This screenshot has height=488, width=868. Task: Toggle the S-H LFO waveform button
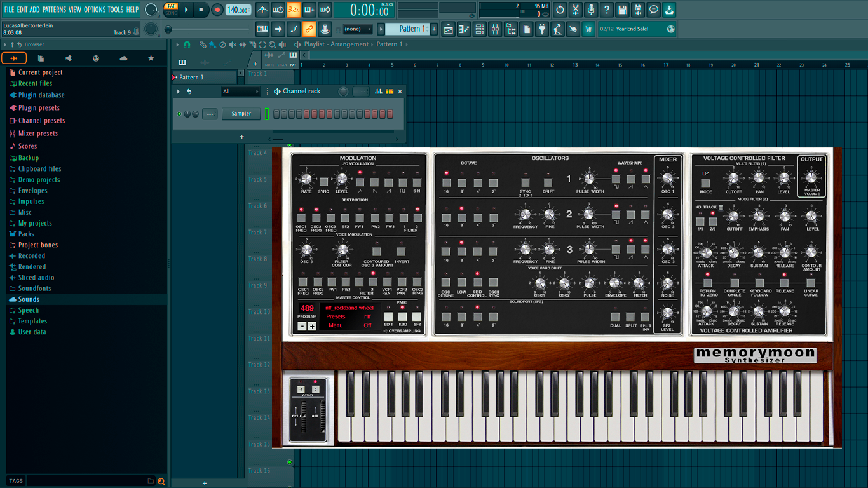pos(417,182)
